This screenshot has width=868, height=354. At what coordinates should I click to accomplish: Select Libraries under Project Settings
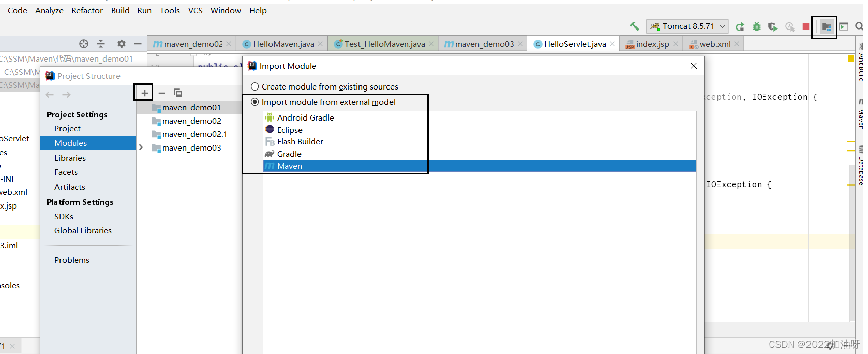click(70, 158)
